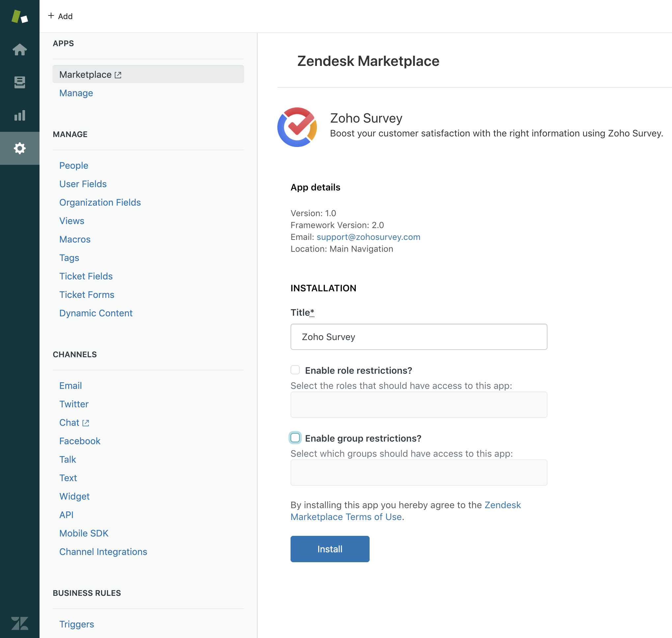672x638 pixels.
Task: Click the Title input field
Action: [418, 337]
